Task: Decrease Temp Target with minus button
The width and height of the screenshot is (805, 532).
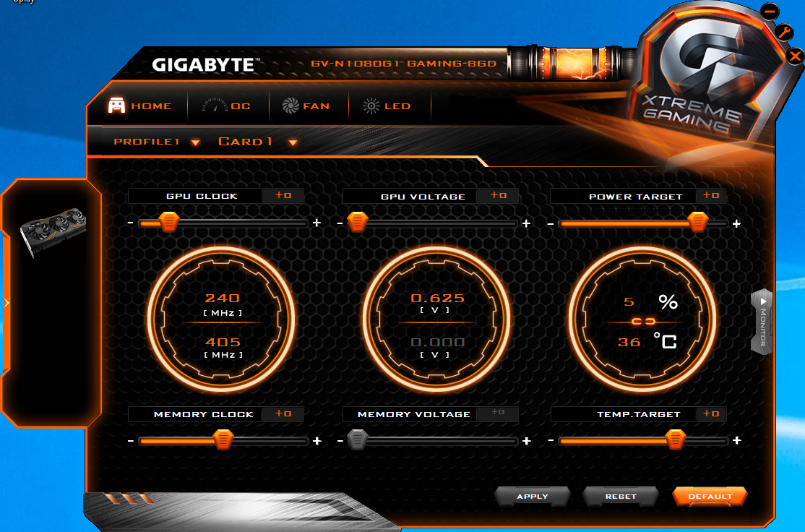Action: coord(551,441)
